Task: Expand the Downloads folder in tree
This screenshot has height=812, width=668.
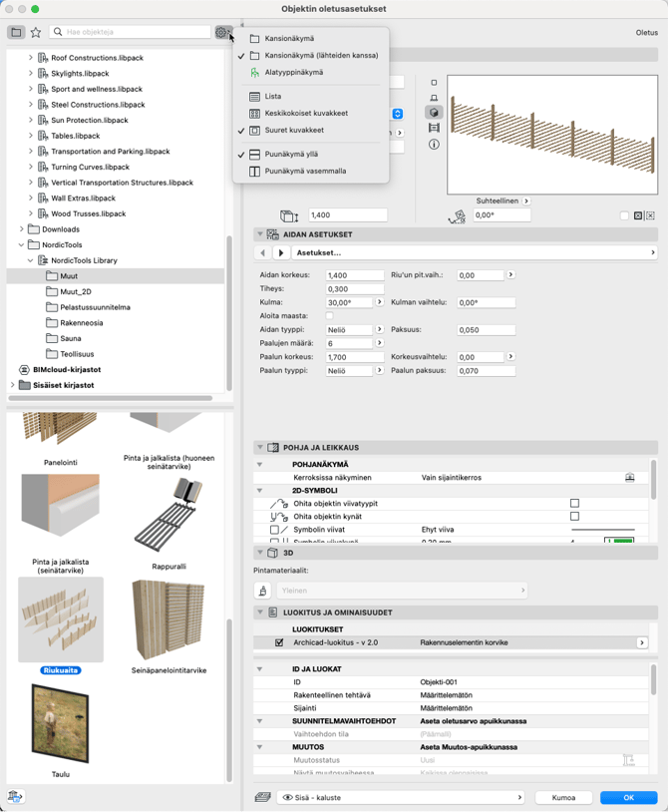Action: tap(22, 229)
